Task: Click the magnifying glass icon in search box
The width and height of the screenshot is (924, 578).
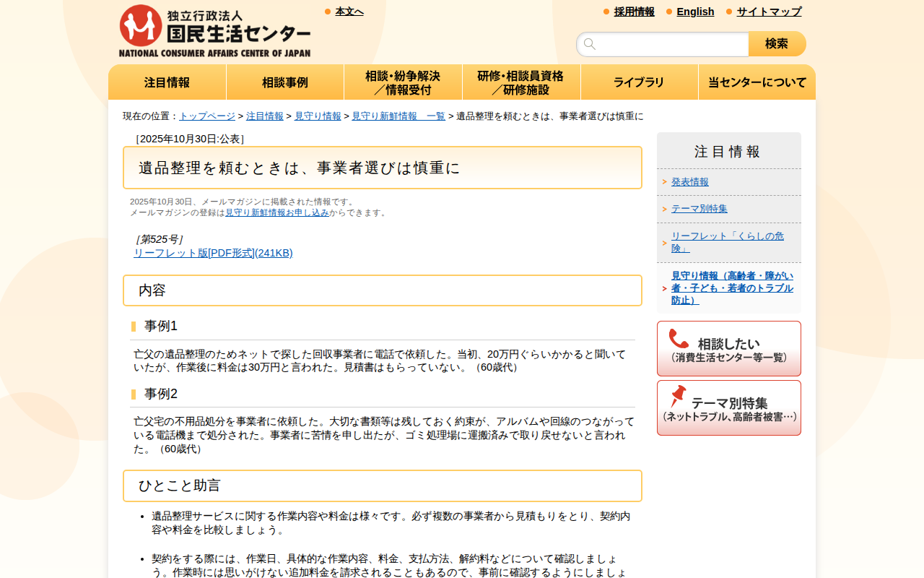Action: (590, 44)
